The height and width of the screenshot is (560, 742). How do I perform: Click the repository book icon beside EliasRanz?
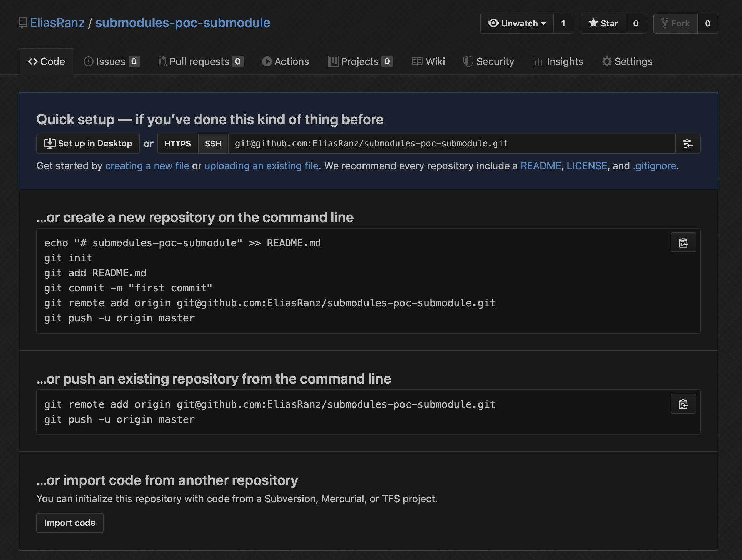coord(23,23)
